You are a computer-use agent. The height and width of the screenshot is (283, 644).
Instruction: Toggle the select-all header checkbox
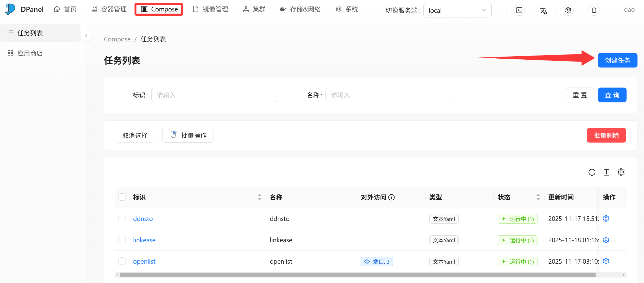[x=122, y=197]
